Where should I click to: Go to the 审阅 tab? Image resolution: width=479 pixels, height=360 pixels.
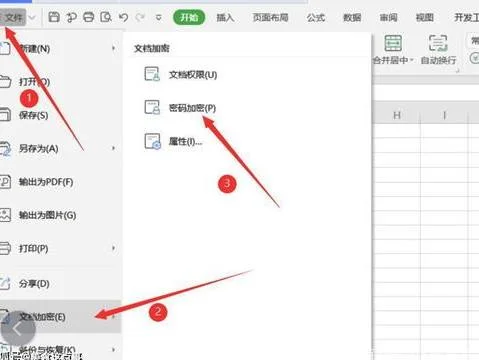point(388,17)
